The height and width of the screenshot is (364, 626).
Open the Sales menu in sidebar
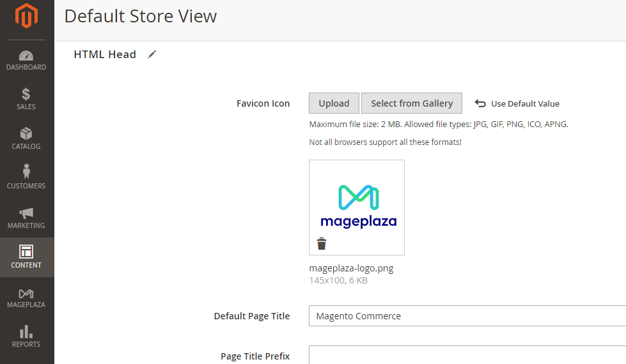[26, 99]
